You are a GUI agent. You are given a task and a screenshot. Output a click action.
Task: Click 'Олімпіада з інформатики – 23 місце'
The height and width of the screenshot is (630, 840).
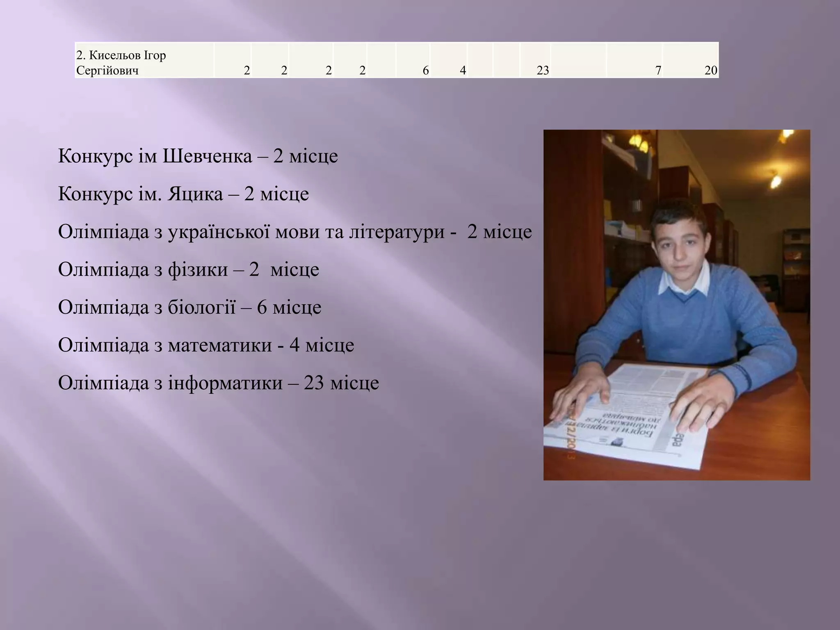tap(219, 383)
